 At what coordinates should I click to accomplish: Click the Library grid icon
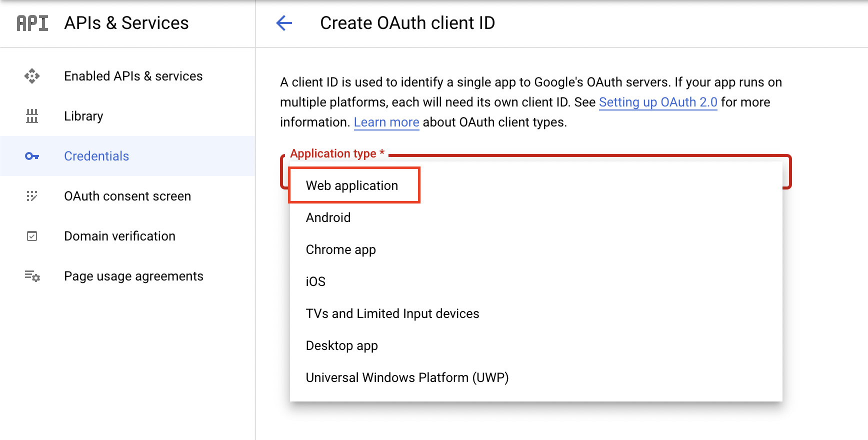[32, 116]
